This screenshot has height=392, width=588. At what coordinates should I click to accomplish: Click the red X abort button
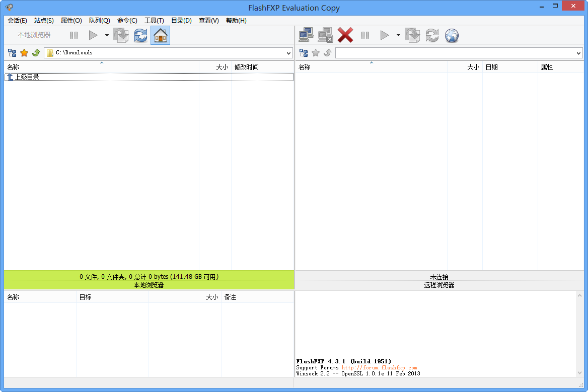coord(345,35)
